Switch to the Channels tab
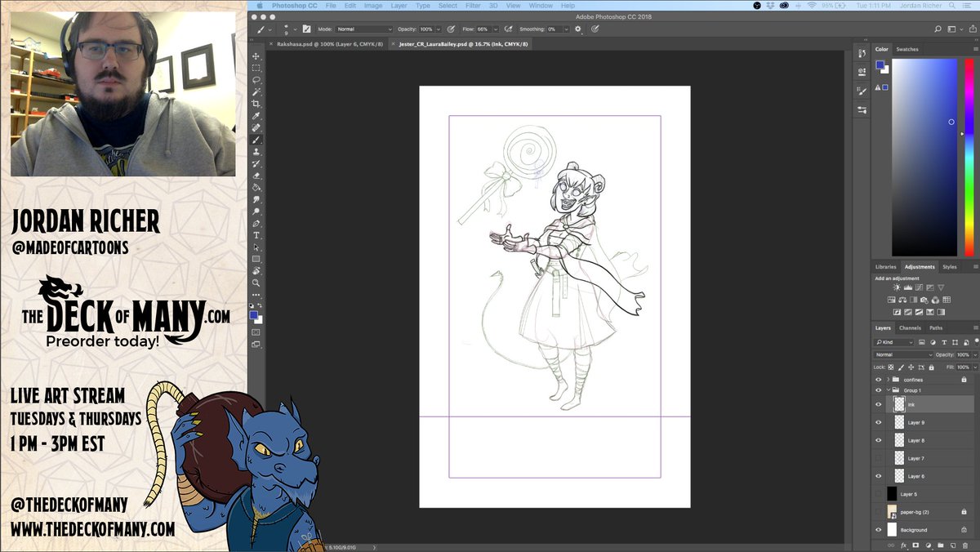This screenshot has height=552, width=980. (x=910, y=327)
